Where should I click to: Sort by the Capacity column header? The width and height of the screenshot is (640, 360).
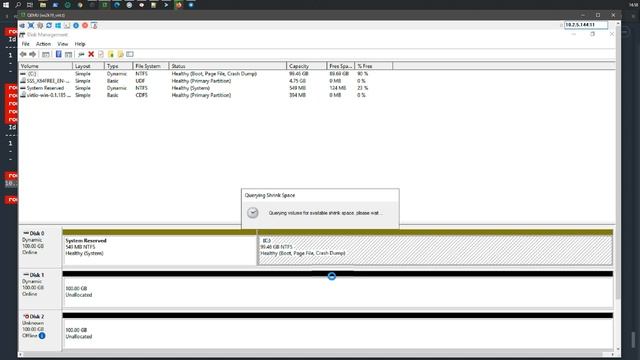307,66
